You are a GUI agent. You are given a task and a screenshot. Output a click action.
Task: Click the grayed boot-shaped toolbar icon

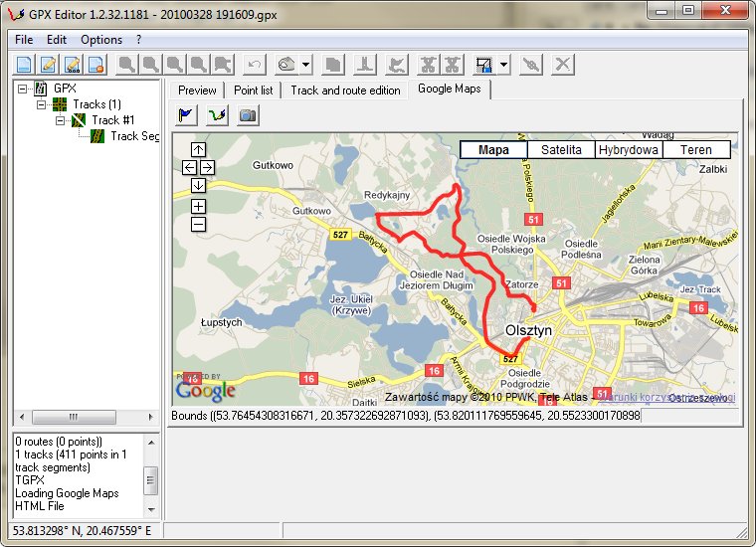point(365,64)
